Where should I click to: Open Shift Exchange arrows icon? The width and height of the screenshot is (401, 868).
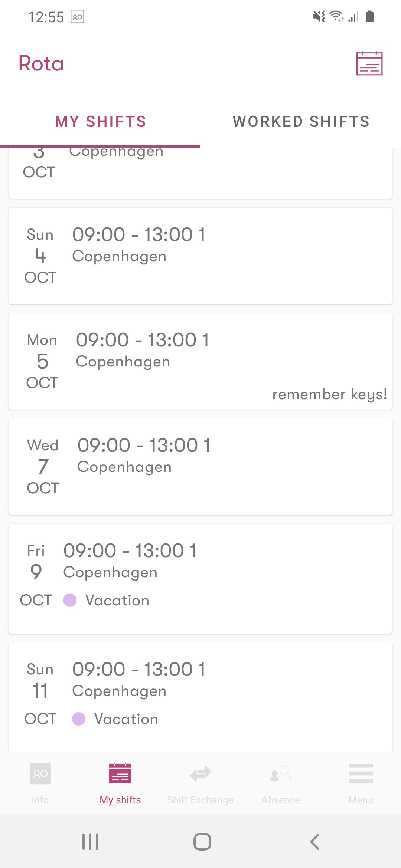coord(200,774)
